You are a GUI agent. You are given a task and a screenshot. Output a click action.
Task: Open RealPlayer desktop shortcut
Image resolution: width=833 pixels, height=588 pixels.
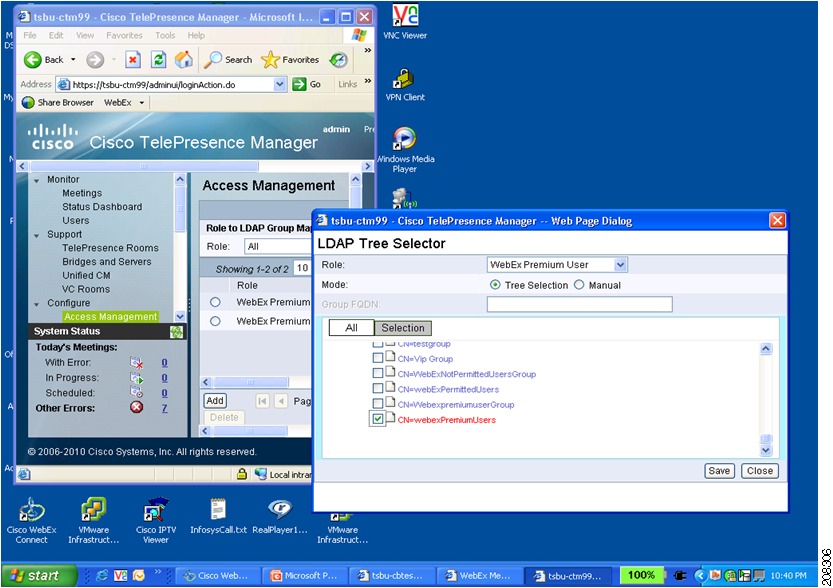pos(280,516)
